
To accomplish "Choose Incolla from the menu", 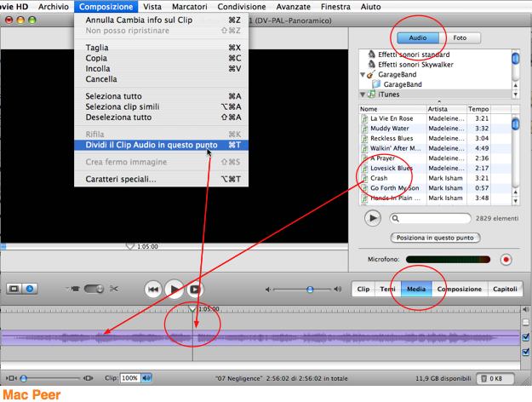I will [161, 69].
